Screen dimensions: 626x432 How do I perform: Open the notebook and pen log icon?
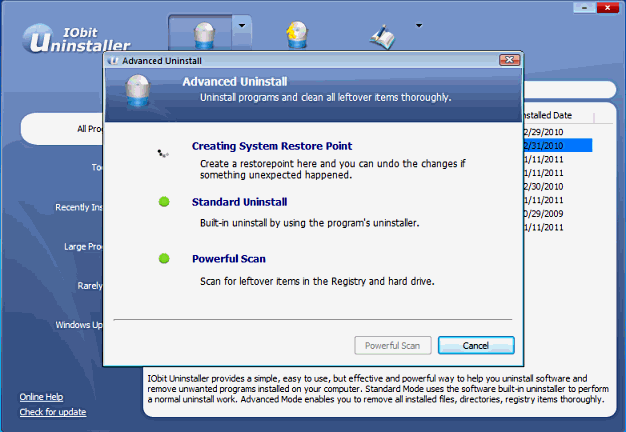[382, 37]
